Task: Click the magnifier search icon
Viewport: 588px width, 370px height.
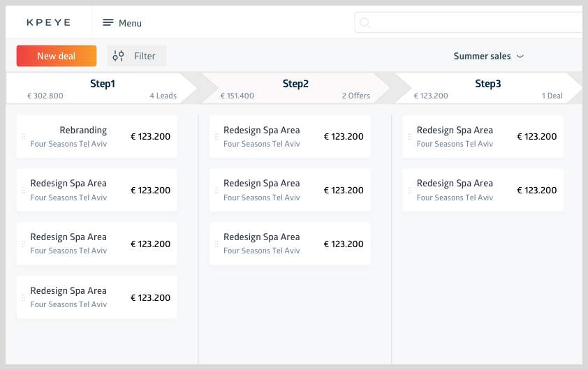Action: coord(364,23)
